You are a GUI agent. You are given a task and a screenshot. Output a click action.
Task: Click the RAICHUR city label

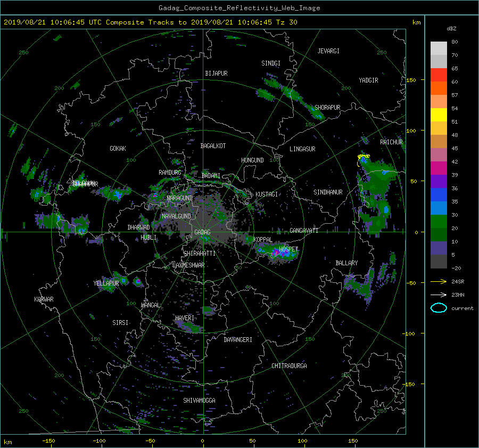coord(391,142)
